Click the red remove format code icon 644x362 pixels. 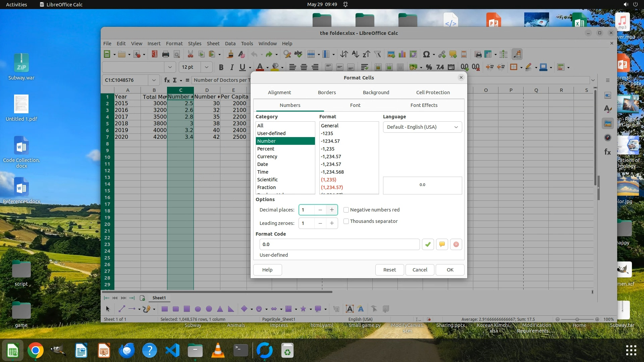(x=456, y=244)
